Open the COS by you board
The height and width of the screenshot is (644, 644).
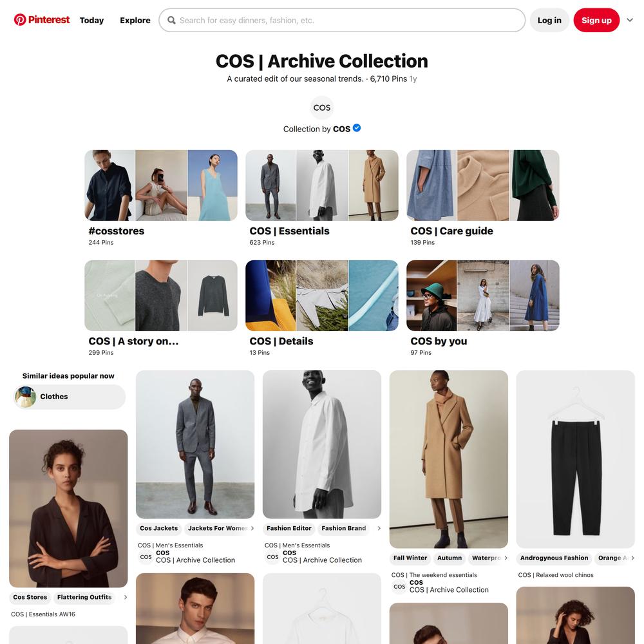pos(482,308)
